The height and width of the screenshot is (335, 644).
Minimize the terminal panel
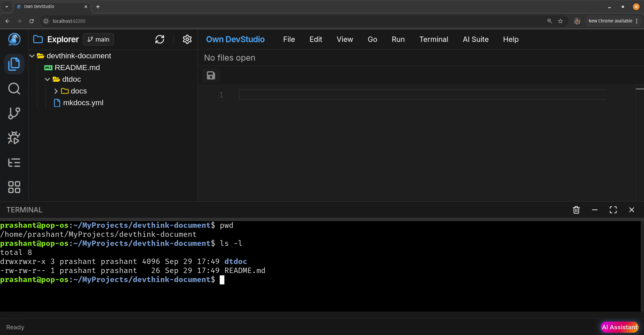click(x=594, y=210)
